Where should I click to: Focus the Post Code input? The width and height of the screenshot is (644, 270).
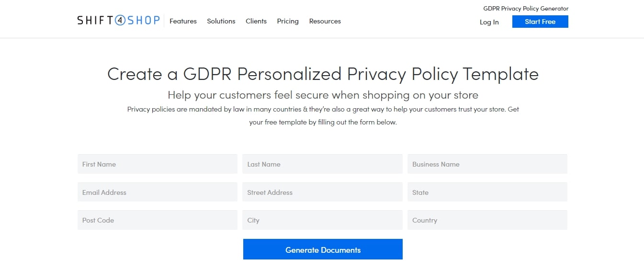click(157, 220)
